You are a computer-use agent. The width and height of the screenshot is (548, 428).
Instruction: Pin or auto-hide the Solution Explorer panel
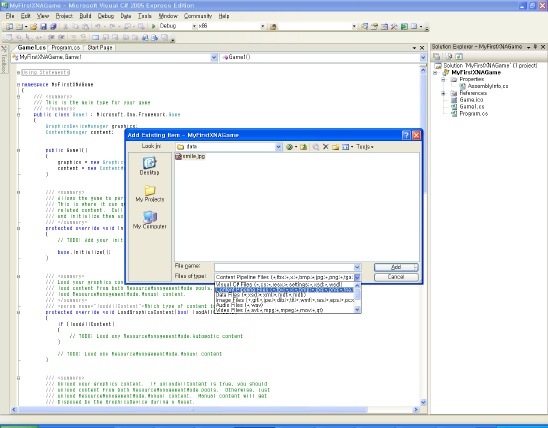pyautogui.click(x=535, y=46)
